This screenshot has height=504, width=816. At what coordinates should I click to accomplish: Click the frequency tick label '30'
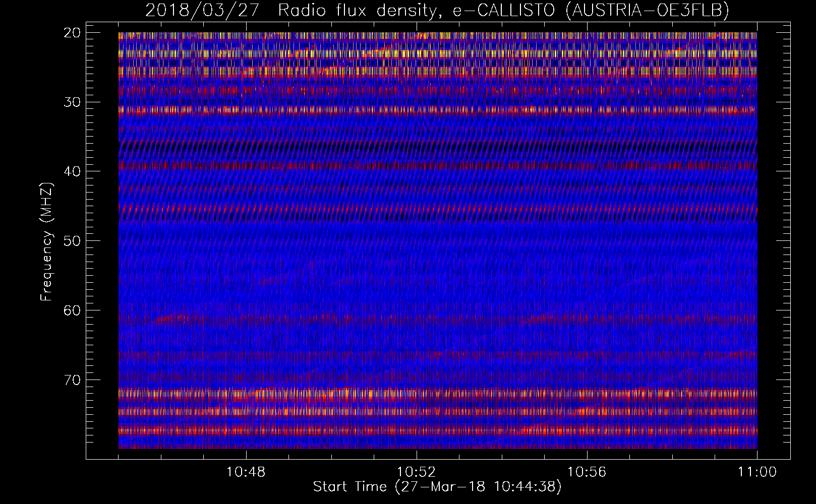[x=72, y=102]
